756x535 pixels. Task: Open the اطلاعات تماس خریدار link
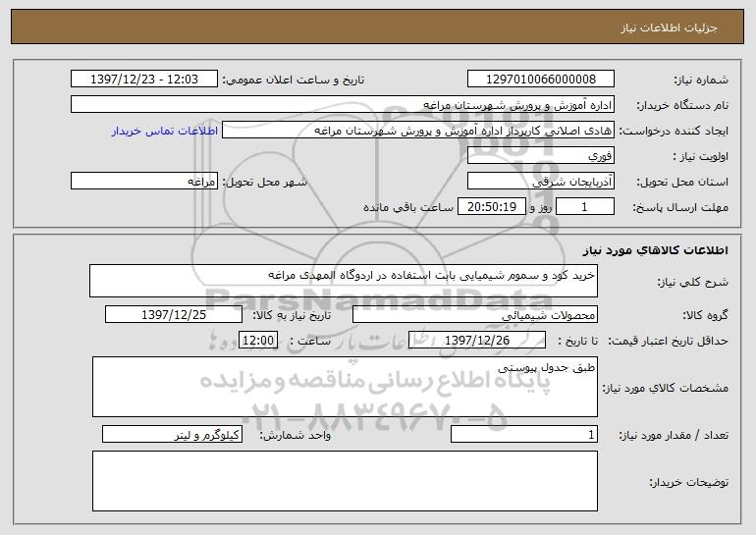pyautogui.click(x=164, y=131)
